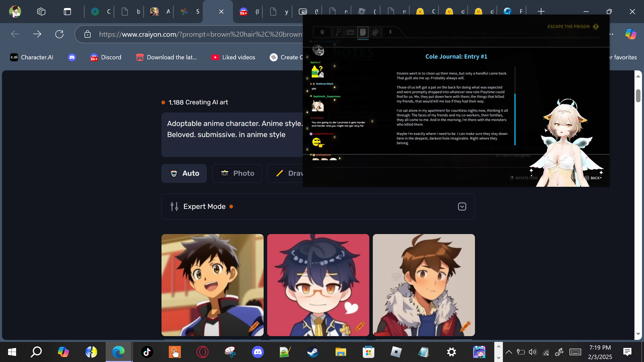Edit the black-haired boy image with pencil
Viewport: 644px width, 362px height.
tap(254, 326)
